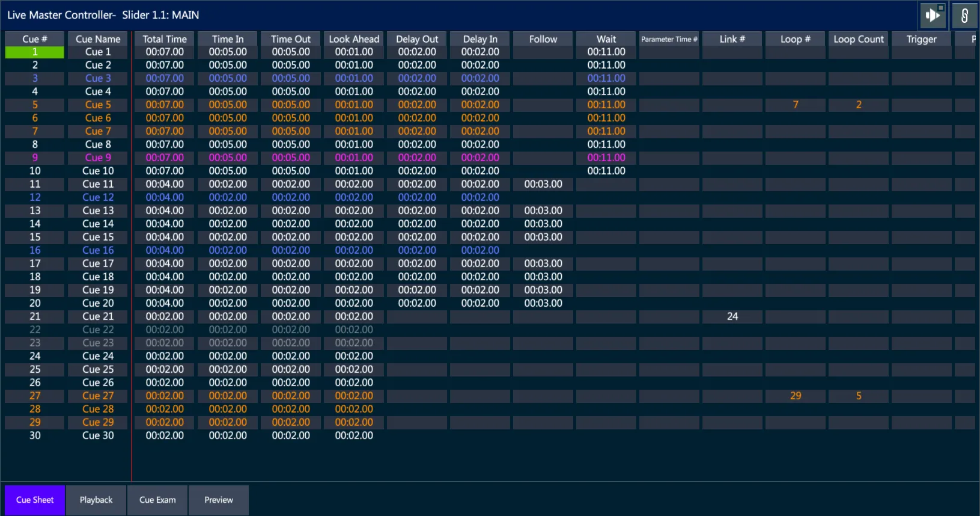
Task: Click the Time Out column header
Action: click(x=291, y=38)
